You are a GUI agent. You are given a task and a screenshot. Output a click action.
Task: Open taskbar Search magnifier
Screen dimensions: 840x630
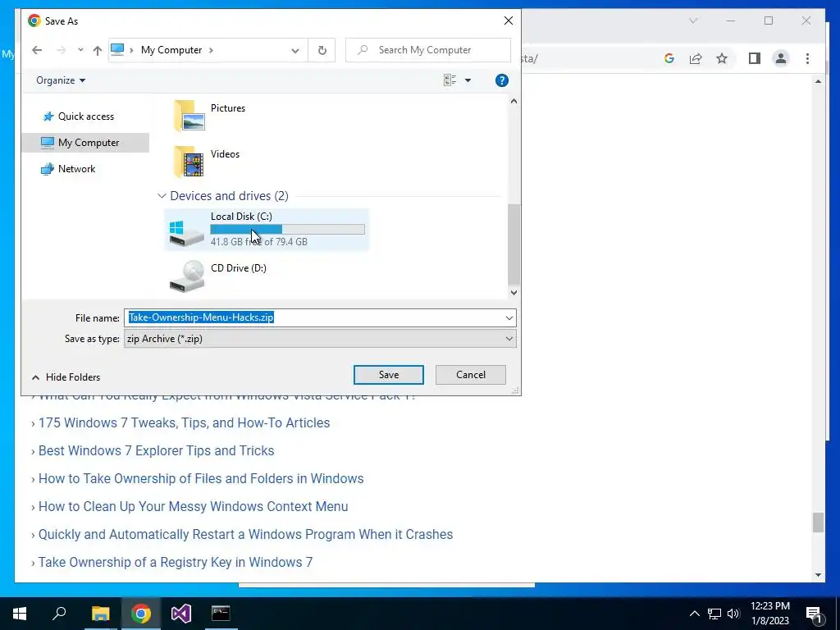(59, 614)
